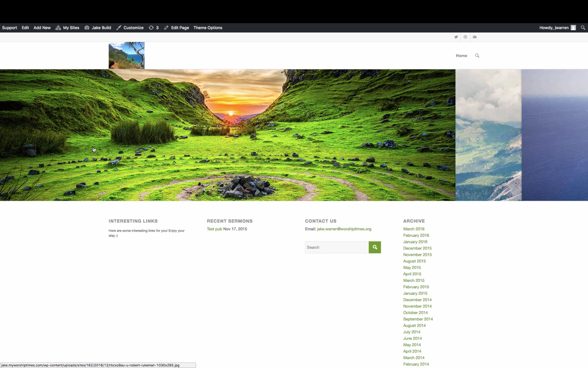The image size is (588, 368).
Task: Click the mail envelope icon
Action: click(475, 37)
